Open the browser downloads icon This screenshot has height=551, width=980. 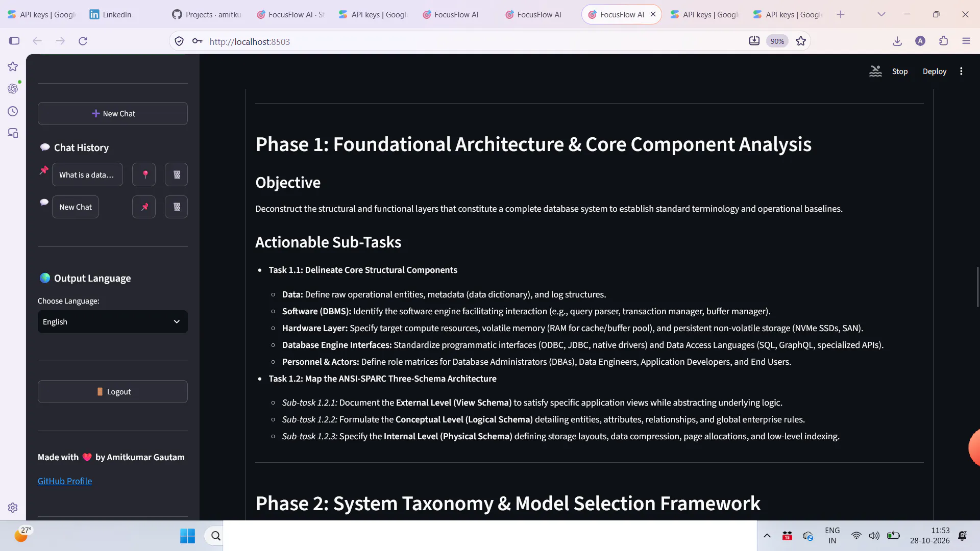[x=897, y=41]
